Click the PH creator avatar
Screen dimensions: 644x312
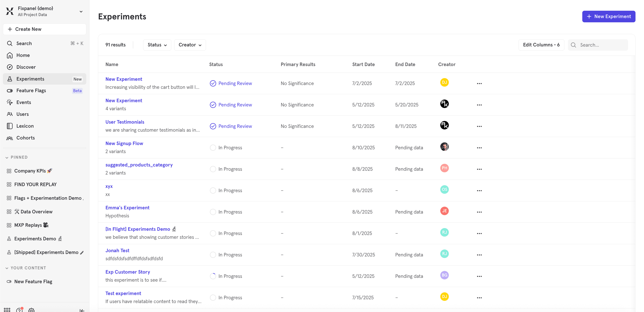[444, 168]
